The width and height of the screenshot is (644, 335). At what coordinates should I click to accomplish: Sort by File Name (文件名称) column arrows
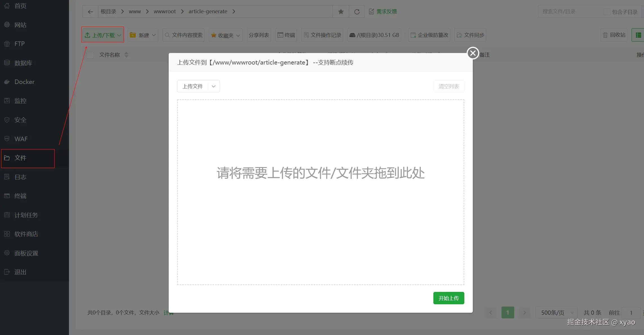click(x=126, y=55)
